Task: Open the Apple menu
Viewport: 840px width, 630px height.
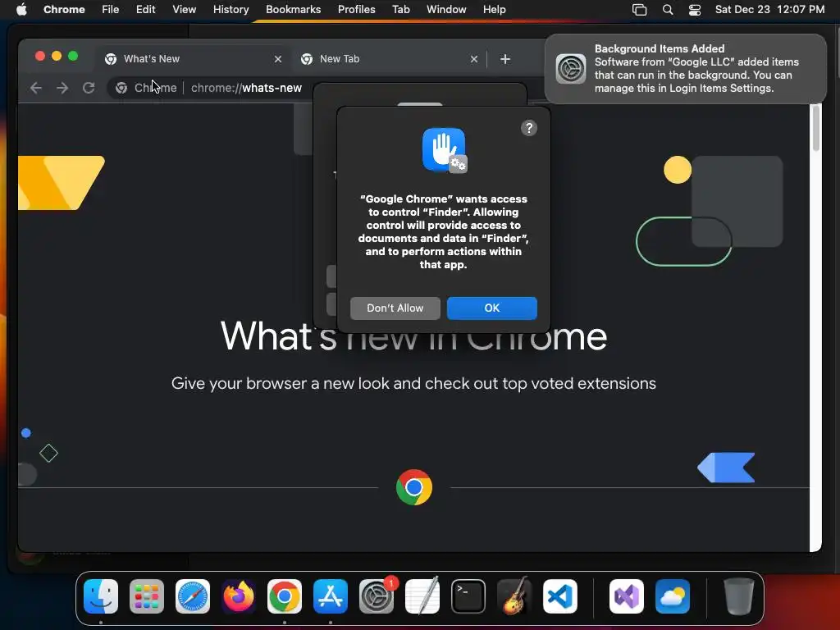Action: (21, 10)
